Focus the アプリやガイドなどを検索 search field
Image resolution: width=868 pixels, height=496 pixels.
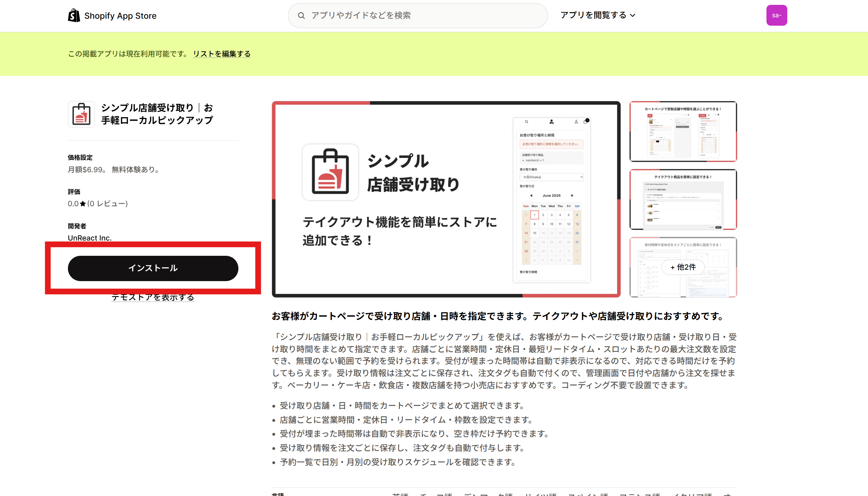pos(418,16)
